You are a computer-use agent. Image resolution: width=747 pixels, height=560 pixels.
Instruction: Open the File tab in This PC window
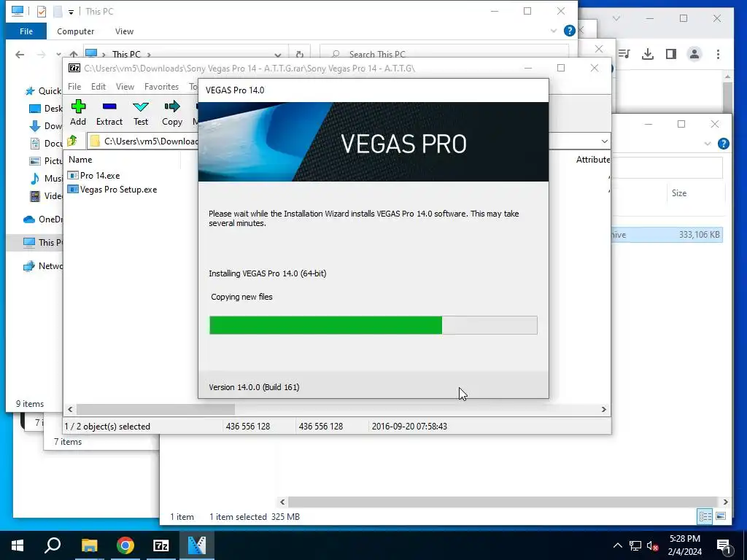tap(26, 31)
